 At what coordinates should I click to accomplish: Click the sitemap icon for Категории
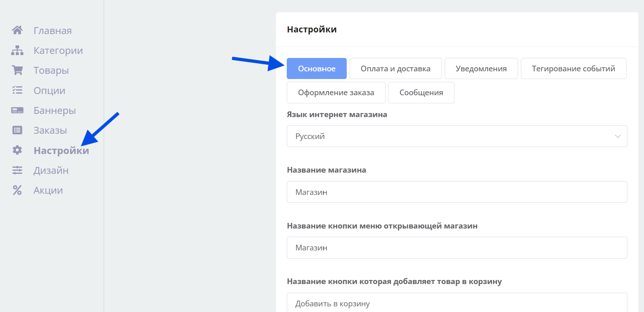coord(17,50)
